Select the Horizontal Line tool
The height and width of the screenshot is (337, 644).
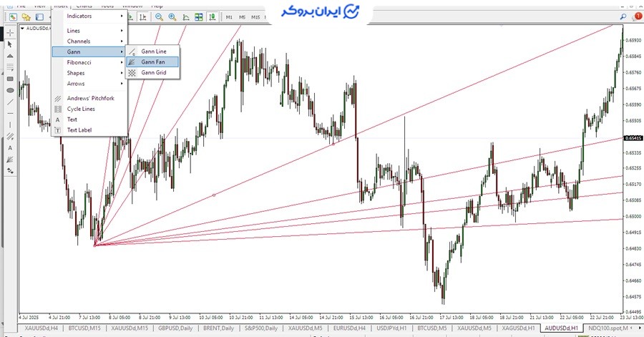pos(10,113)
